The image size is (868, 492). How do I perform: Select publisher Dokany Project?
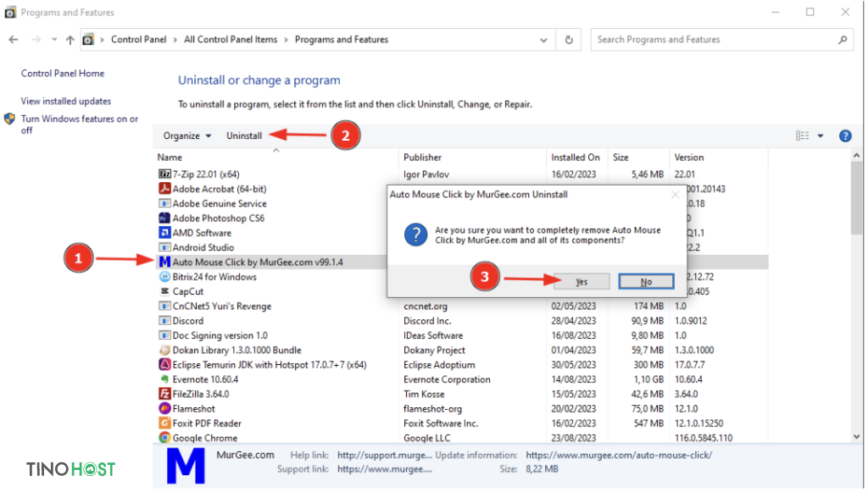point(434,350)
